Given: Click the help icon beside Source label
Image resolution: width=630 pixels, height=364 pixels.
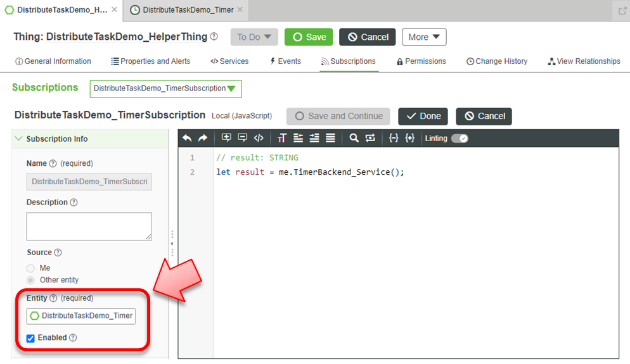Looking at the screenshot, I should click(x=58, y=253).
